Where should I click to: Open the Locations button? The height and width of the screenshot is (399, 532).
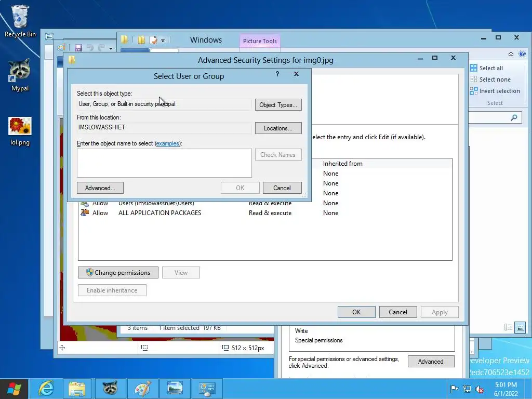(278, 128)
